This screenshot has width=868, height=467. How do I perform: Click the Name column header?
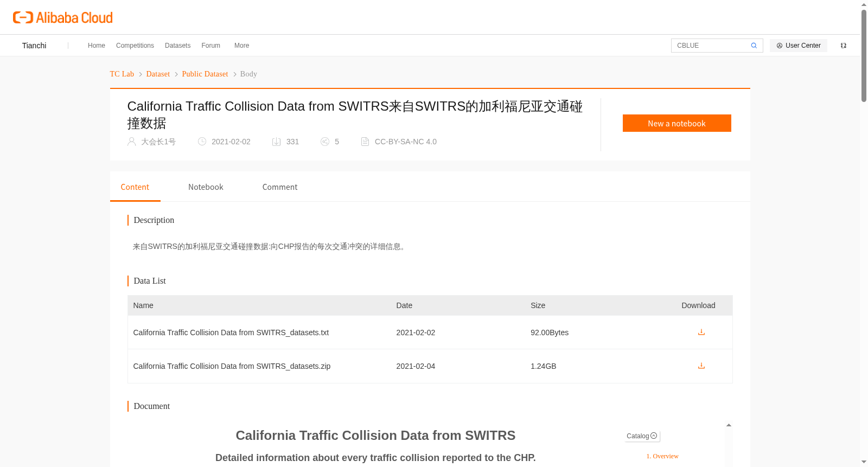143,305
